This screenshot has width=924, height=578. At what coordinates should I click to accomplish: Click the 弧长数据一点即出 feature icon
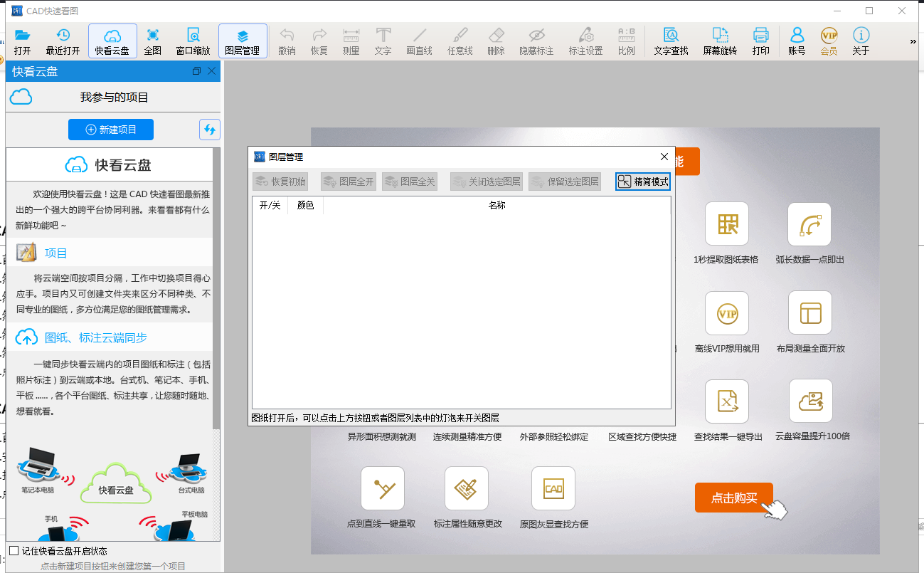(x=809, y=224)
